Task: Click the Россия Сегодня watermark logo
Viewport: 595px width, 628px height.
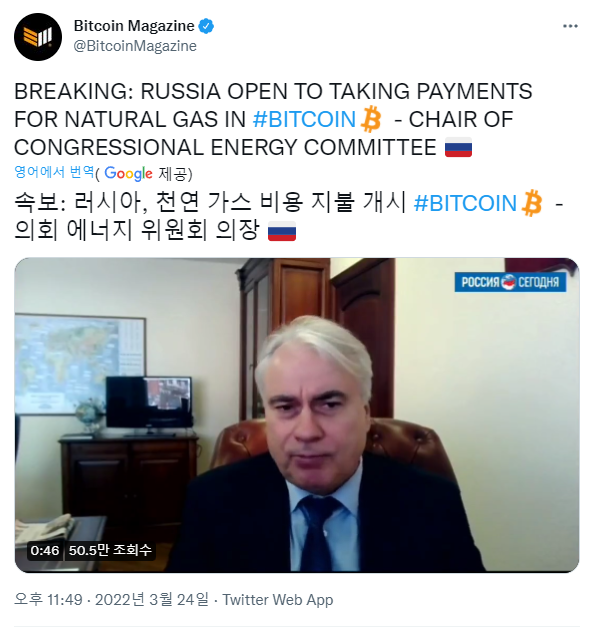Action: (x=510, y=282)
